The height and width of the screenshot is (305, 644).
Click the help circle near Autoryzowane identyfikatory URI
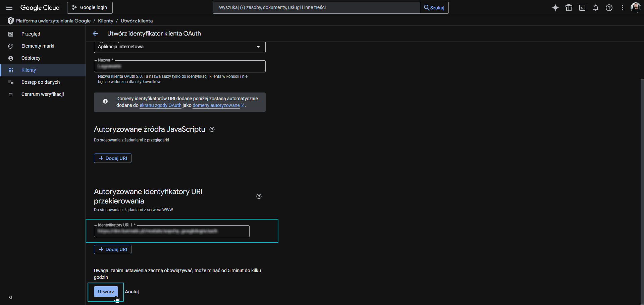tap(259, 196)
